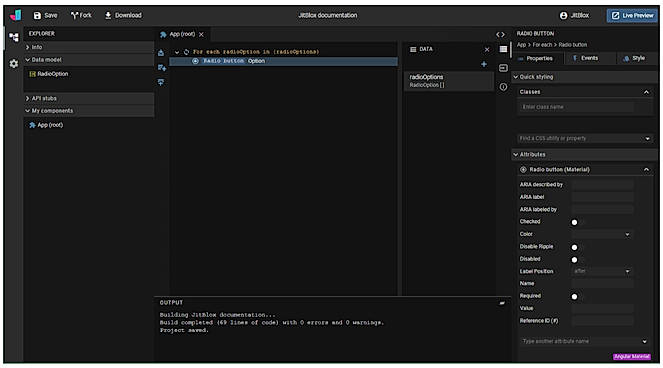
Task: Click the add component icon in editor toolbar
Action: tap(161, 53)
